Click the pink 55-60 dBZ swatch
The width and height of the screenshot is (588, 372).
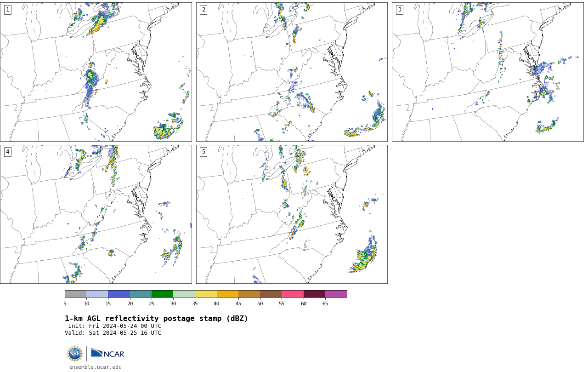tap(293, 294)
